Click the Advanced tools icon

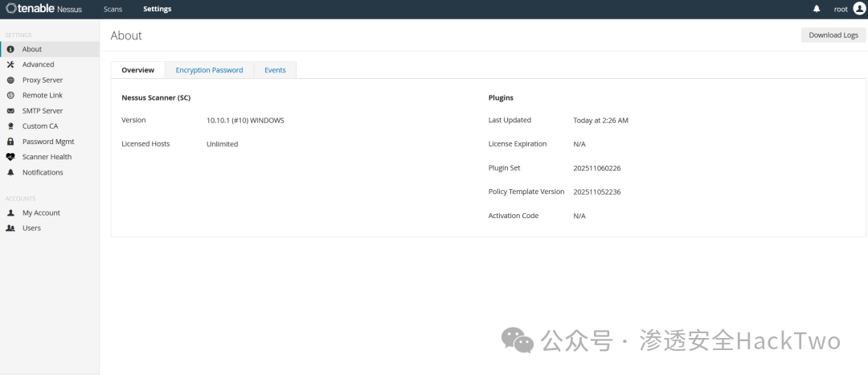coord(10,65)
